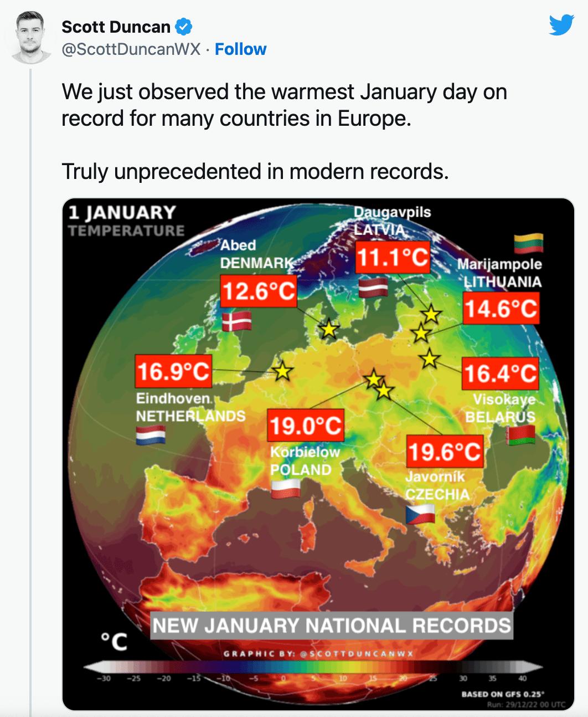The image size is (588, 717).
Task: Click the 19.6°C Javorník temperature label
Action: (445, 452)
